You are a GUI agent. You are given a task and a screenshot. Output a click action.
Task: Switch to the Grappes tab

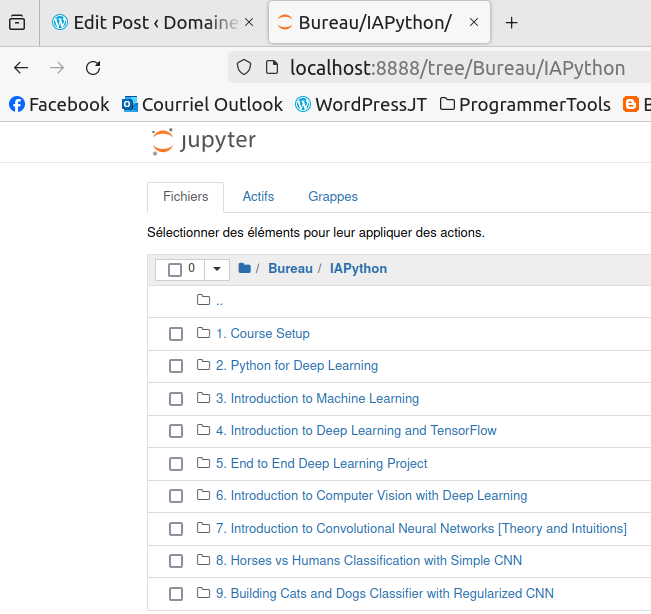333,197
